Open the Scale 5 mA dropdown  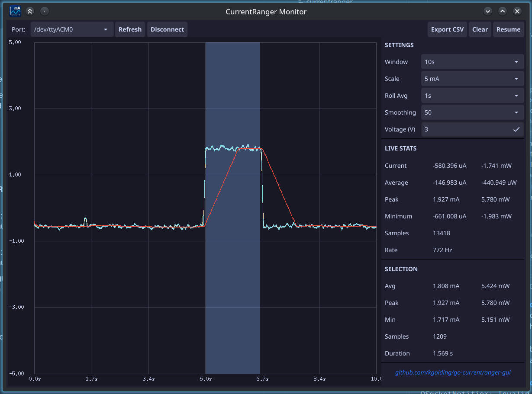(472, 79)
